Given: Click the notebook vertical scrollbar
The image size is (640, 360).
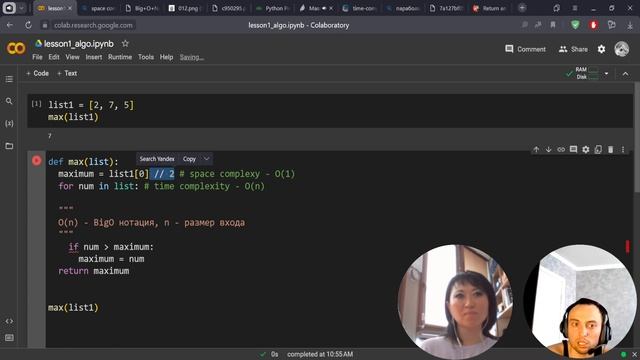Looking at the screenshot, I should [x=637, y=137].
